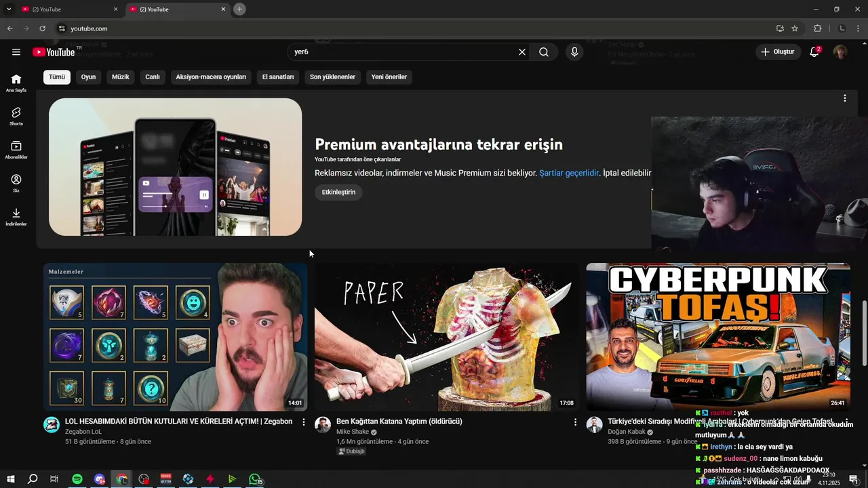Viewport: 868px width, 488px height.
Task: Open the Zegabon LoL channel name link
Action: point(83,432)
